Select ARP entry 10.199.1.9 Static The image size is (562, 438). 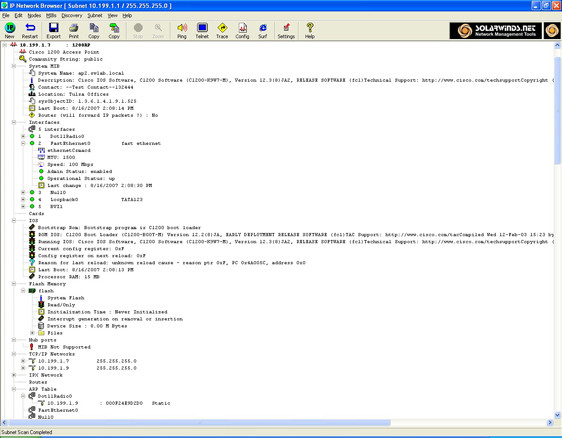(109, 403)
